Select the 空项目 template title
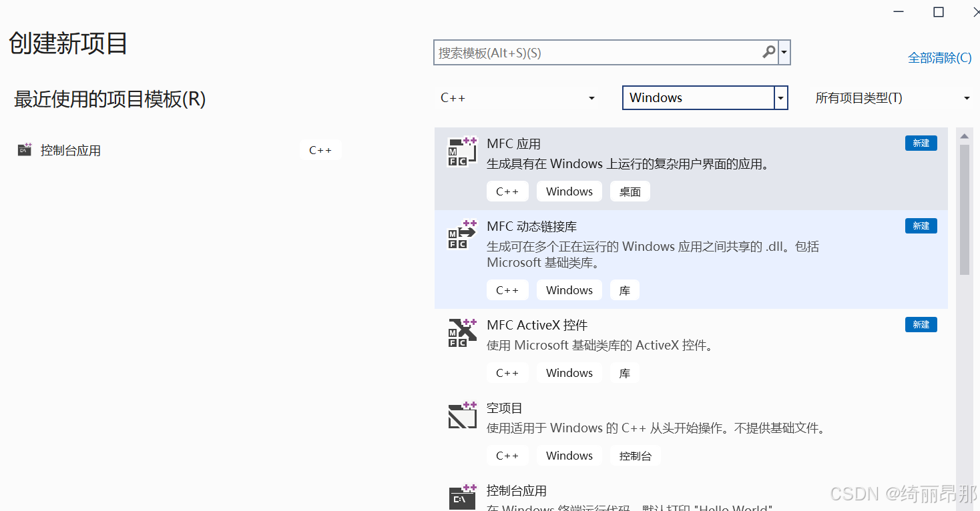The width and height of the screenshot is (980, 511). (505, 408)
